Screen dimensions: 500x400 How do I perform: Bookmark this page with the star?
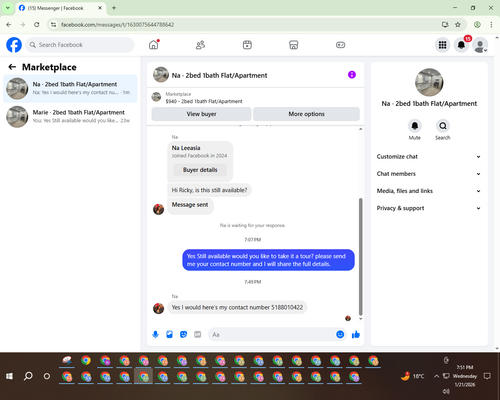click(458, 25)
